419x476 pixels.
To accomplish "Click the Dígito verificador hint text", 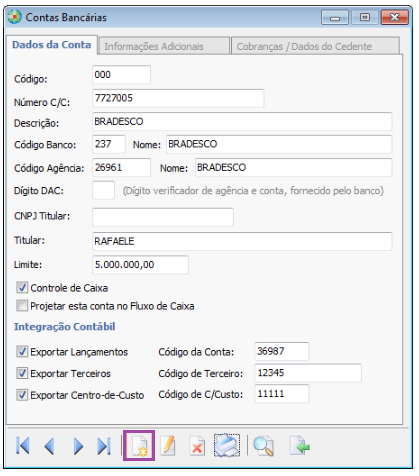I will (253, 191).
